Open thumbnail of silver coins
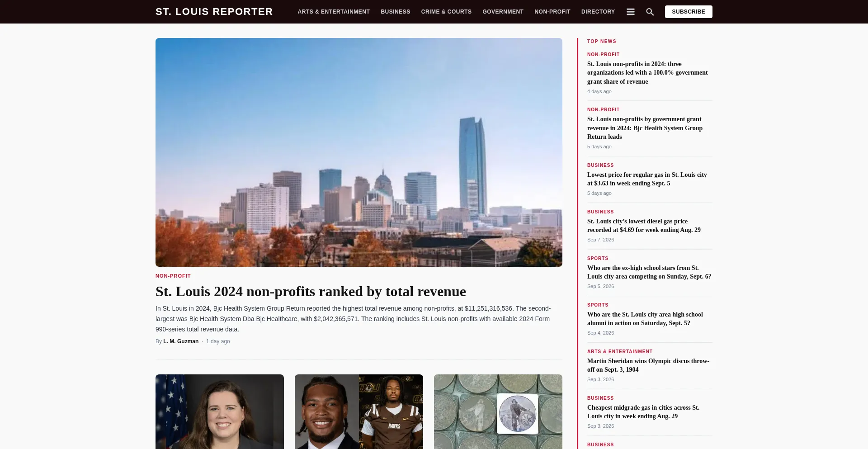868x449 pixels. (x=498, y=411)
